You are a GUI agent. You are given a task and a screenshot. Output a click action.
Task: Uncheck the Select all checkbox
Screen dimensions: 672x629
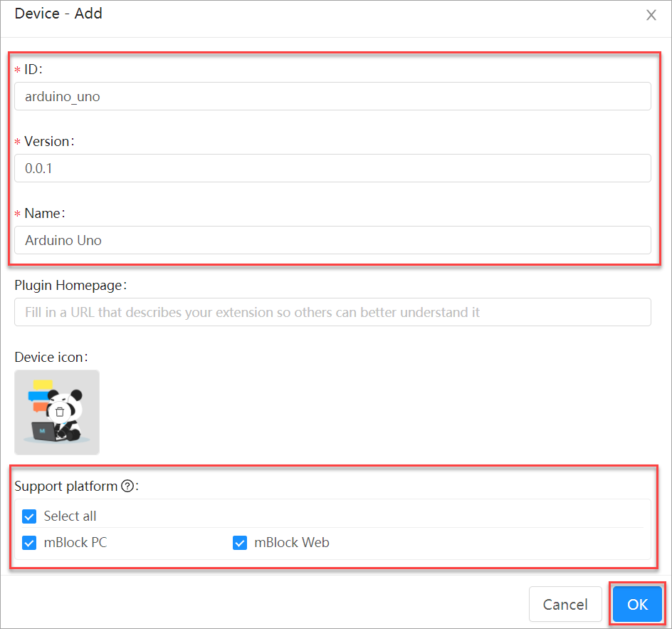pos(29,516)
